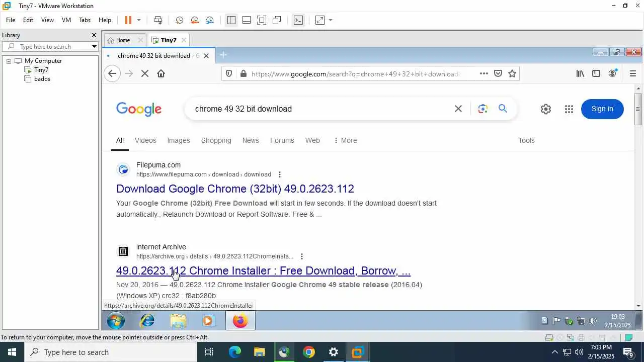The height and width of the screenshot is (362, 644).
Task: Open the VMware Tabs menu
Action: pos(85,20)
